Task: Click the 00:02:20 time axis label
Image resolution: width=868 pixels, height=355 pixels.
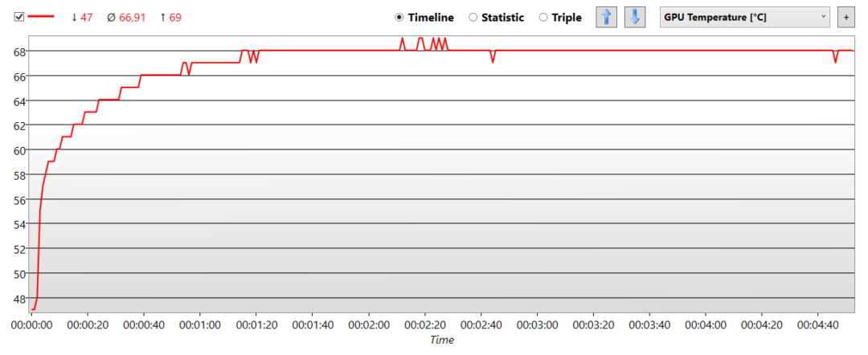Action: (x=425, y=324)
